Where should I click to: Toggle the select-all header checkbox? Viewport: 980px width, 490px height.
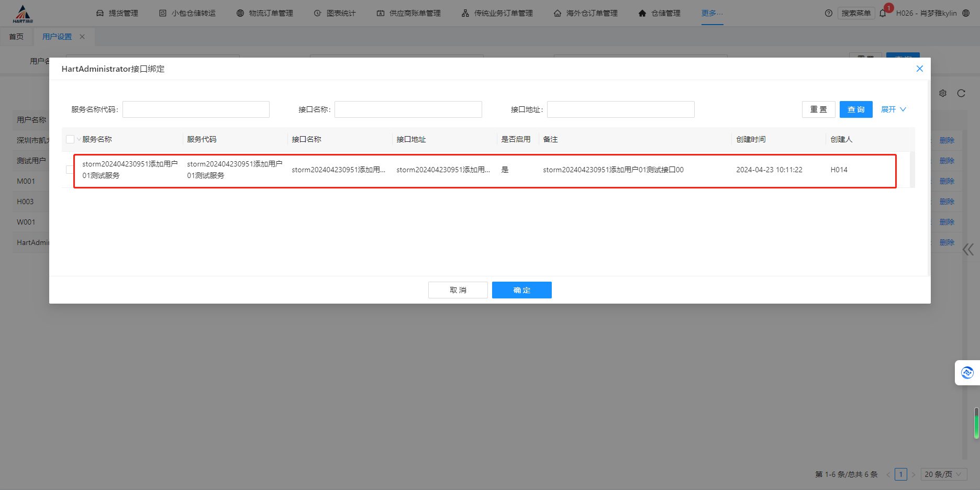pyautogui.click(x=70, y=139)
